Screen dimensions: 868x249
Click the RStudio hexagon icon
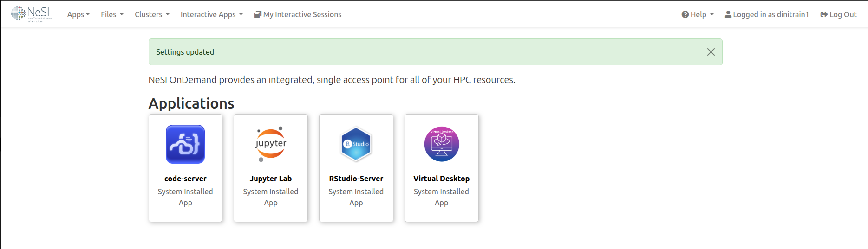tap(356, 144)
